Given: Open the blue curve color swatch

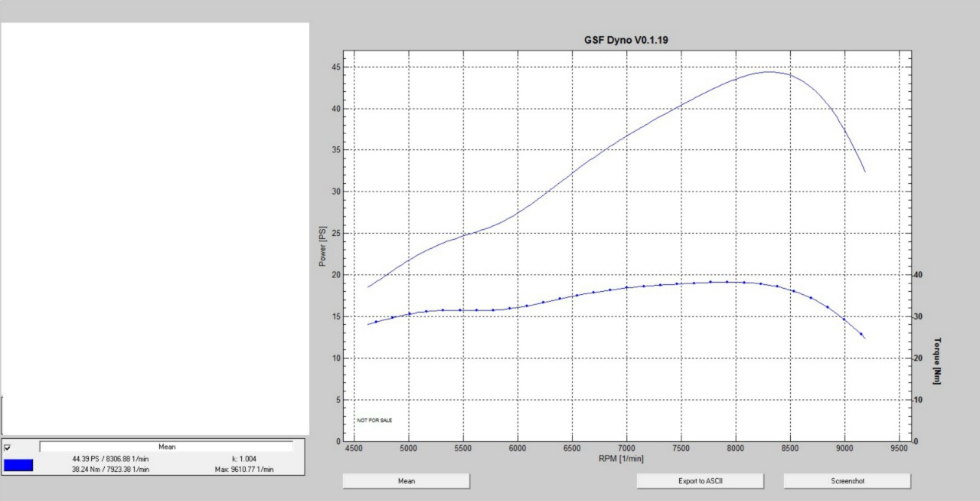Looking at the screenshot, I should pyautogui.click(x=18, y=464).
